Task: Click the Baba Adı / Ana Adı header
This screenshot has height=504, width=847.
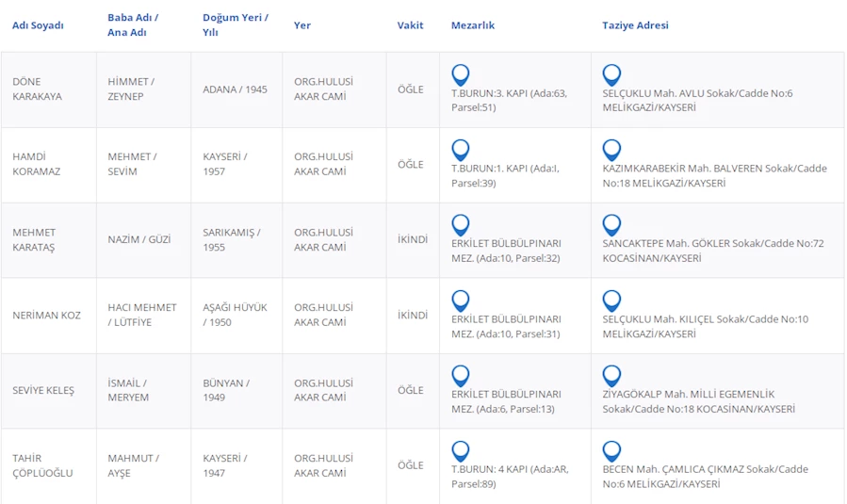Action: [133, 24]
